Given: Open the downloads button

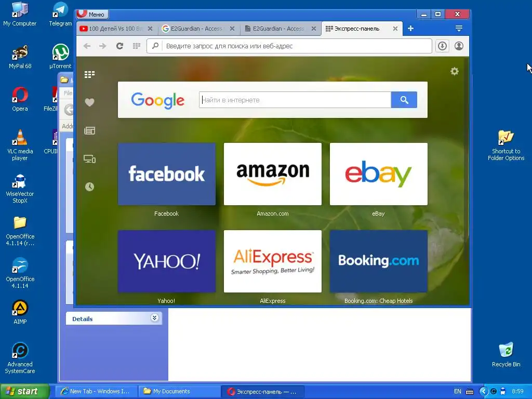Looking at the screenshot, I should 442,46.
